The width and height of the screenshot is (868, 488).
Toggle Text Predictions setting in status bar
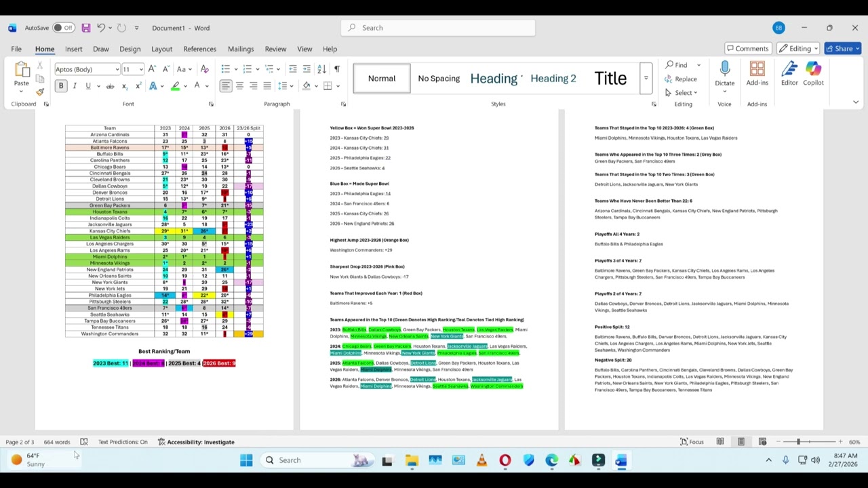point(123,442)
